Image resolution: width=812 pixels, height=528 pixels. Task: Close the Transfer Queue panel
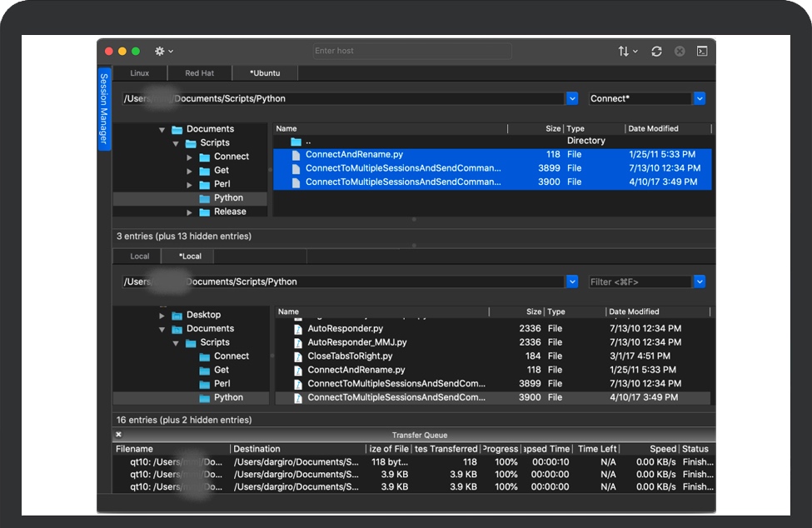pos(118,435)
